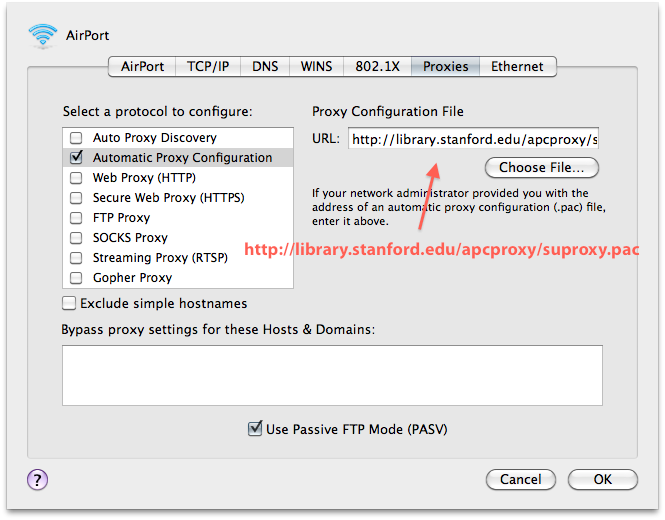Select the Streaming Proxy (RTSP) row text

160,257
